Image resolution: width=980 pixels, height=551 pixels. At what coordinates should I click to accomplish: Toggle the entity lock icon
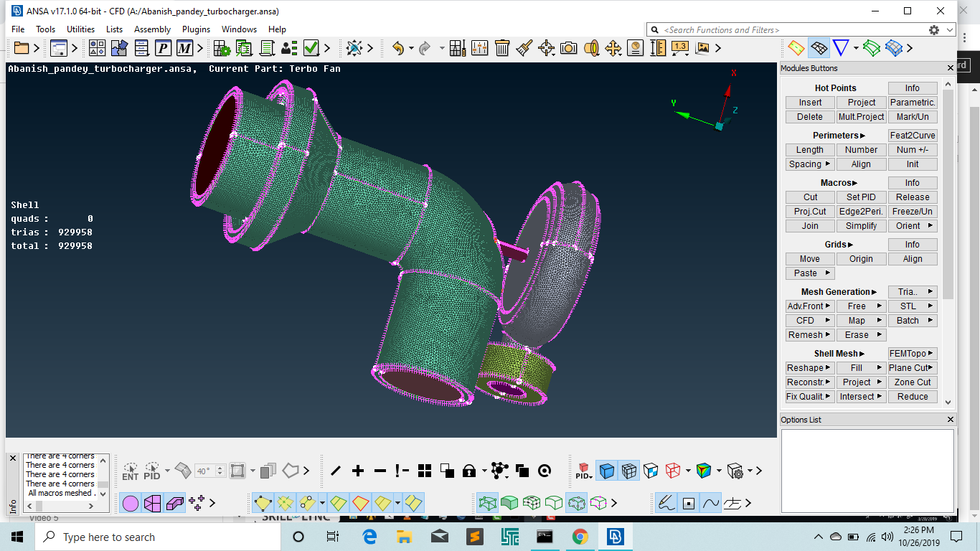point(468,471)
